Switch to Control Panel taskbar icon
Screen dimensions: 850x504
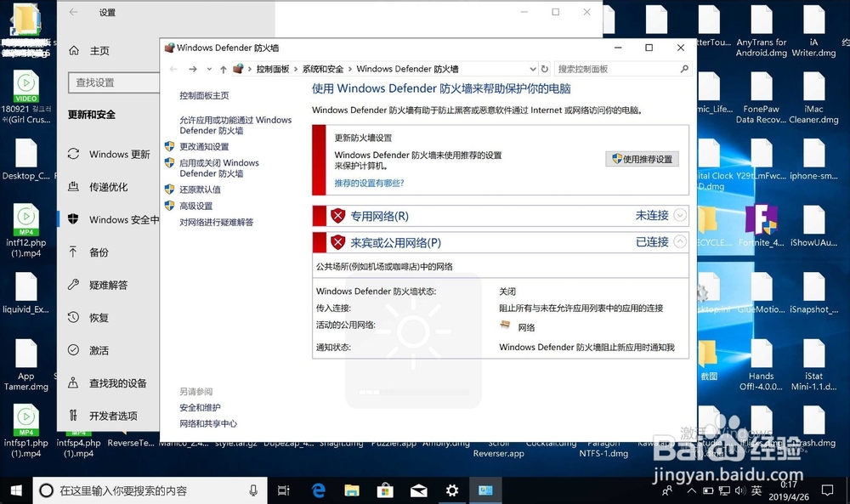485,490
